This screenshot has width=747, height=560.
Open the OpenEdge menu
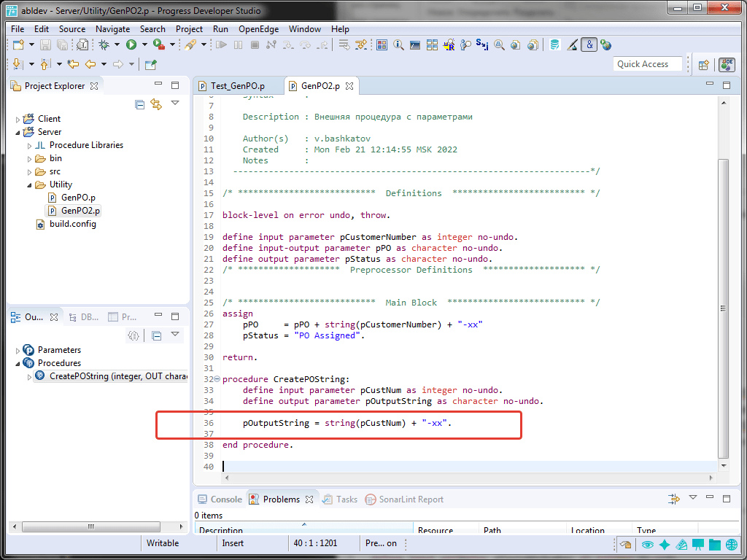click(259, 29)
